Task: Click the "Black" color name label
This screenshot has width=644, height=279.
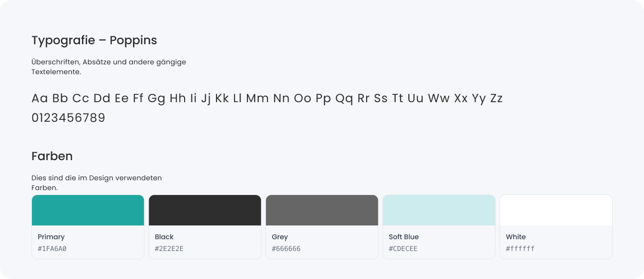Action: tap(164, 237)
